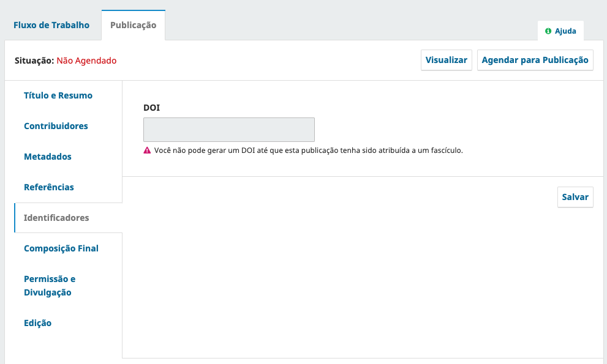Image resolution: width=607 pixels, height=364 pixels.
Task: Click the Situação label
Action: pyautogui.click(x=34, y=61)
